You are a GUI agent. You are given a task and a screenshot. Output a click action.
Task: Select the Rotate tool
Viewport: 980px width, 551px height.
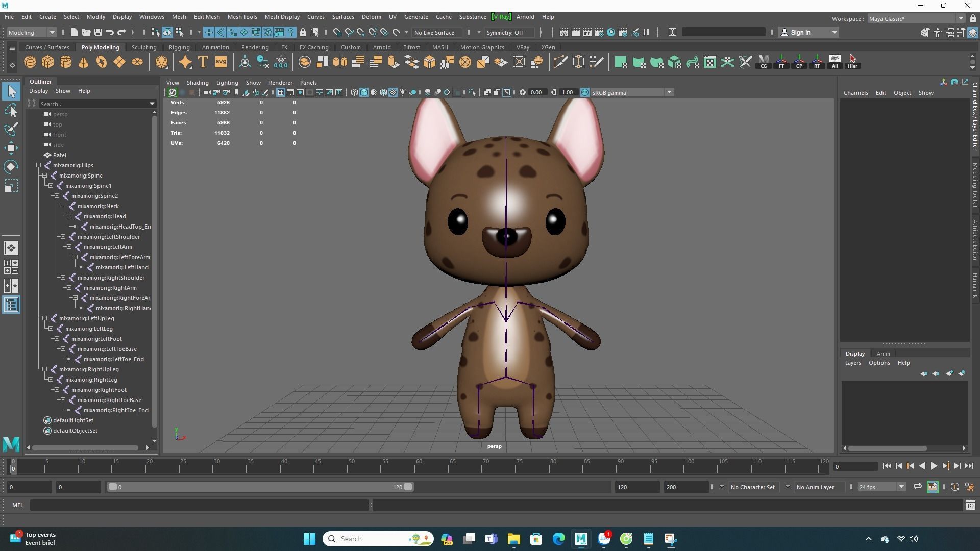pos(11,167)
